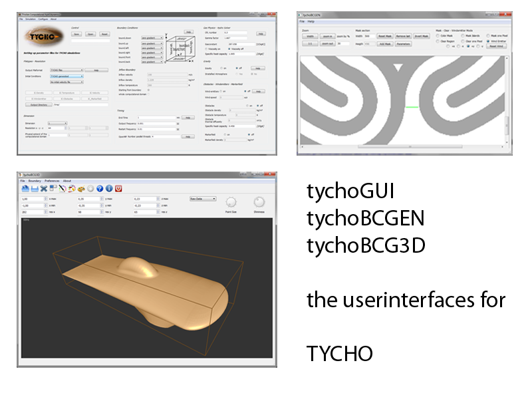Viewport: 532px width, 399px height.
Task: Select the red X delete icon in tychoBCG3D
Action: (44, 188)
